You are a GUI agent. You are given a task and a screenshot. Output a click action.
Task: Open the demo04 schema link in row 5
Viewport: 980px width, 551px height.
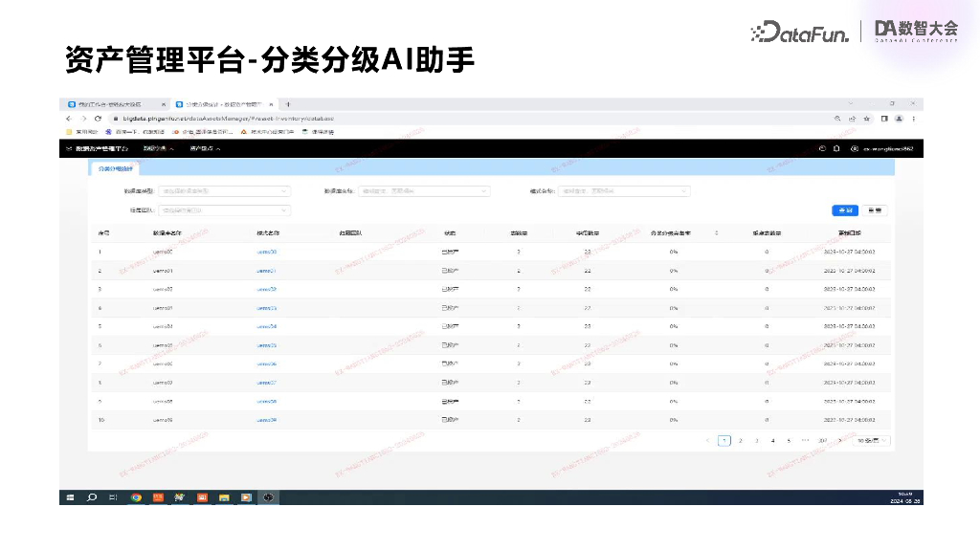[266, 326]
